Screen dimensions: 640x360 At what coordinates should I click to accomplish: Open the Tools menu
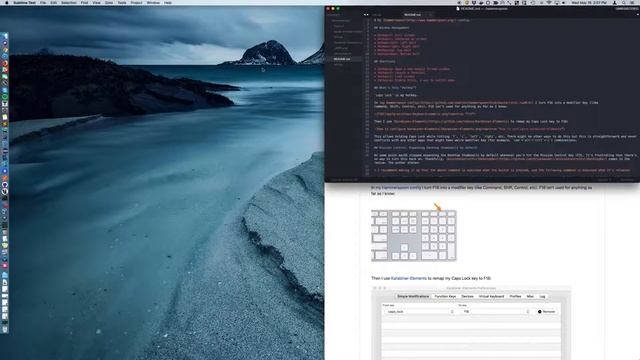[122, 2]
